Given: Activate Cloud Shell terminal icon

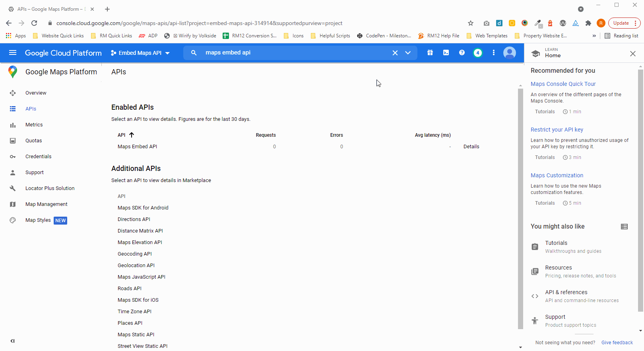Looking at the screenshot, I should (x=446, y=52).
